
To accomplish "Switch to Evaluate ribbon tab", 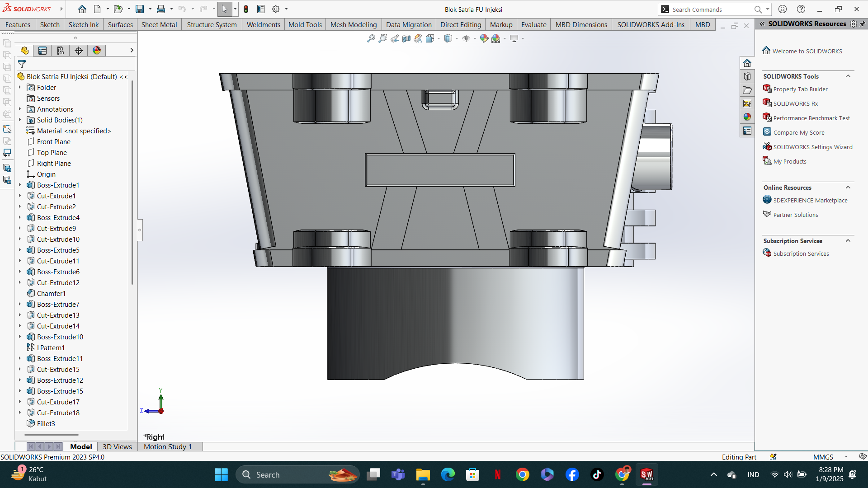I will click(x=533, y=25).
